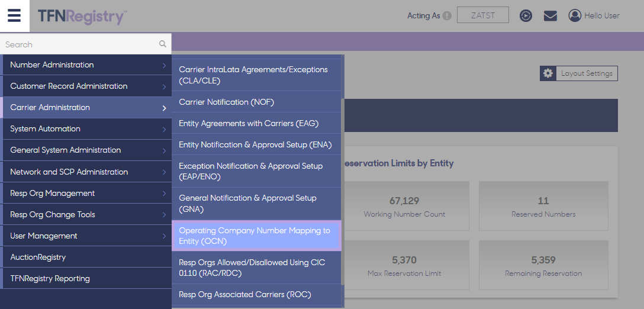Click the Acting As info icon
This screenshot has width=644, height=309.
(447, 16)
